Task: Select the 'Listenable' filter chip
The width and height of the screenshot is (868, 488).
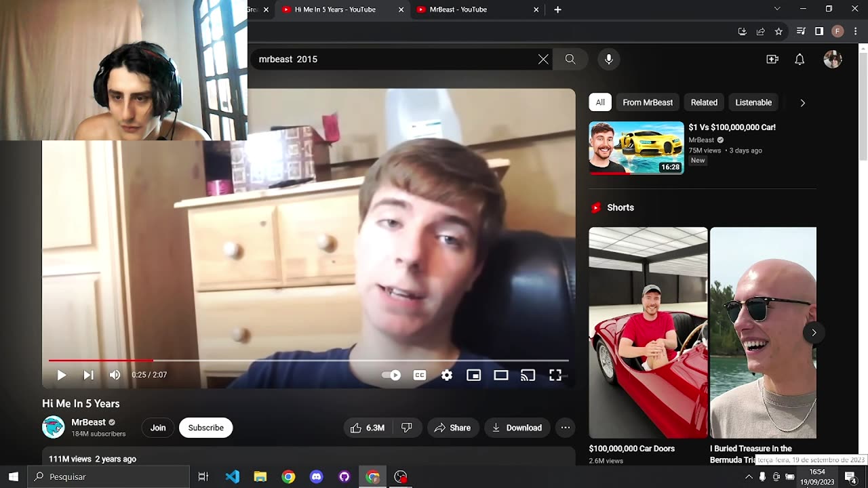Action: click(753, 102)
